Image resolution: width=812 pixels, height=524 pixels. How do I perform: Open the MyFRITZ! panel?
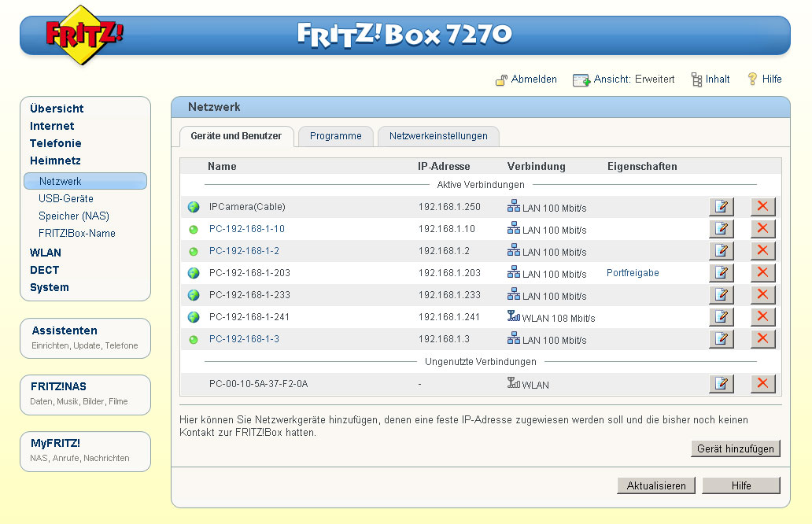click(x=86, y=452)
